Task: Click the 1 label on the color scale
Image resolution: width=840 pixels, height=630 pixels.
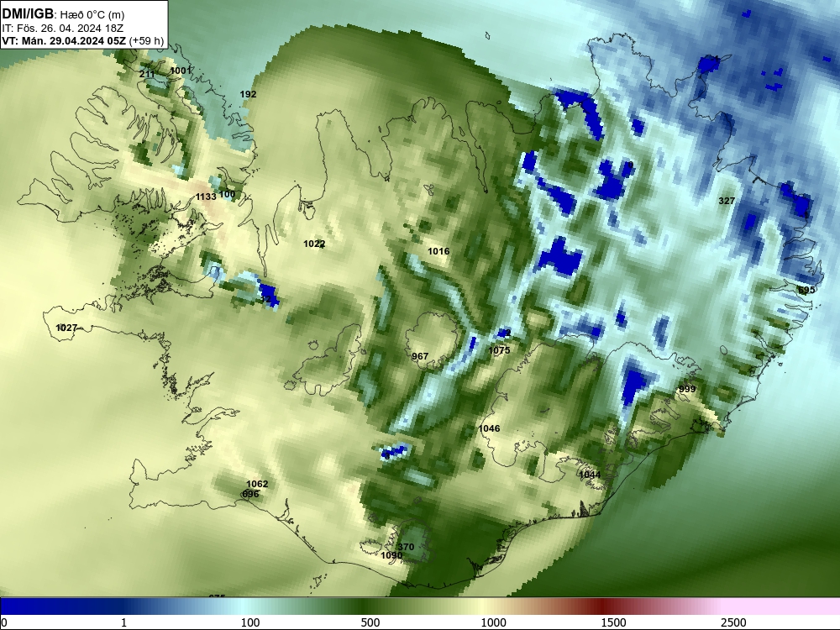Action: (x=123, y=622)
